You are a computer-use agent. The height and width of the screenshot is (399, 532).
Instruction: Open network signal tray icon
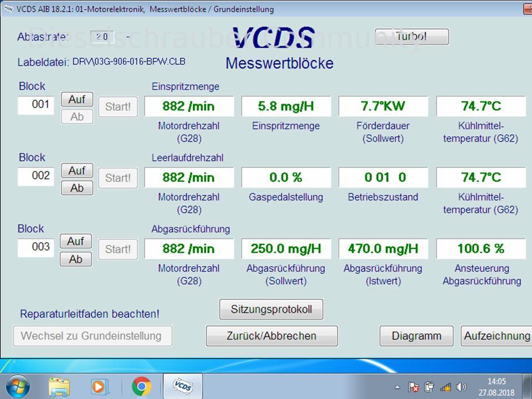coord(446,387)
